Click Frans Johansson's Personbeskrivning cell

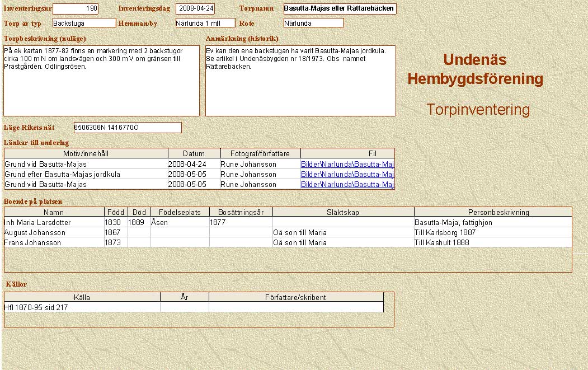[x=492, y=242]
